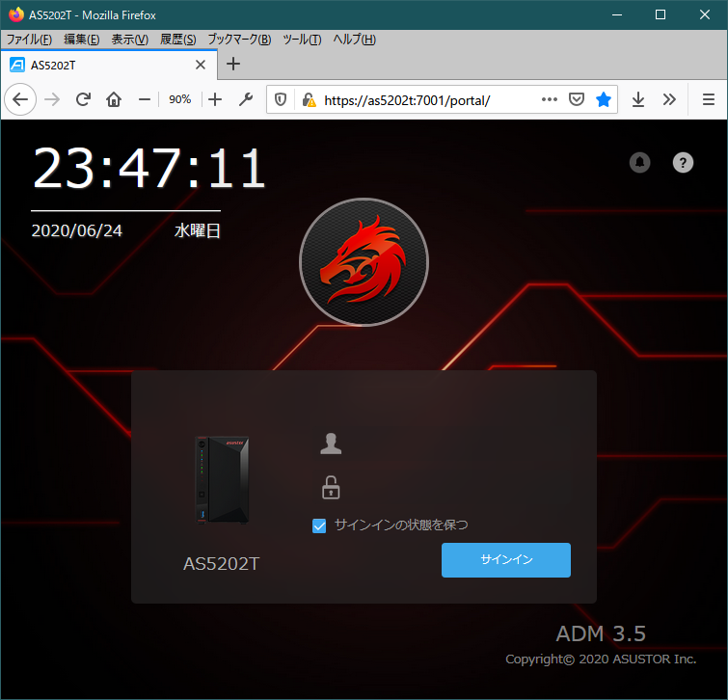Open the wrench developer tools icon
The height and width of the screenshot is (700, 728).
[246, 99]
